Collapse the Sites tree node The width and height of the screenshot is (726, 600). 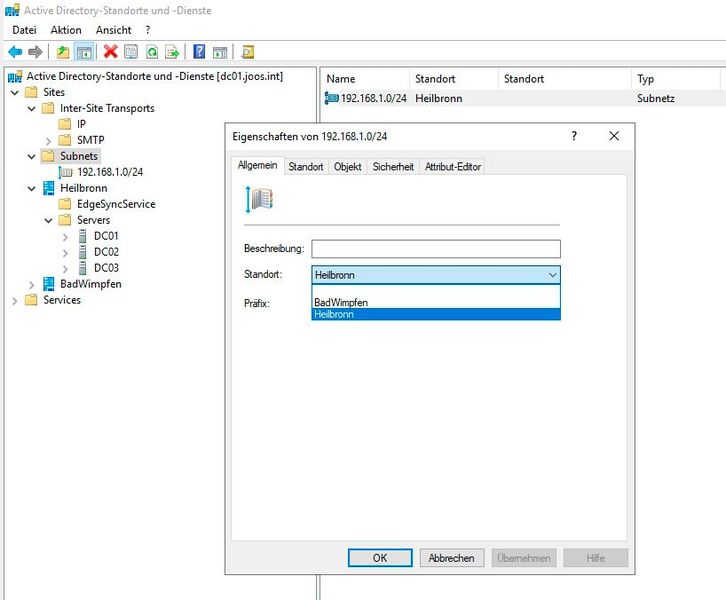point(15,93)
